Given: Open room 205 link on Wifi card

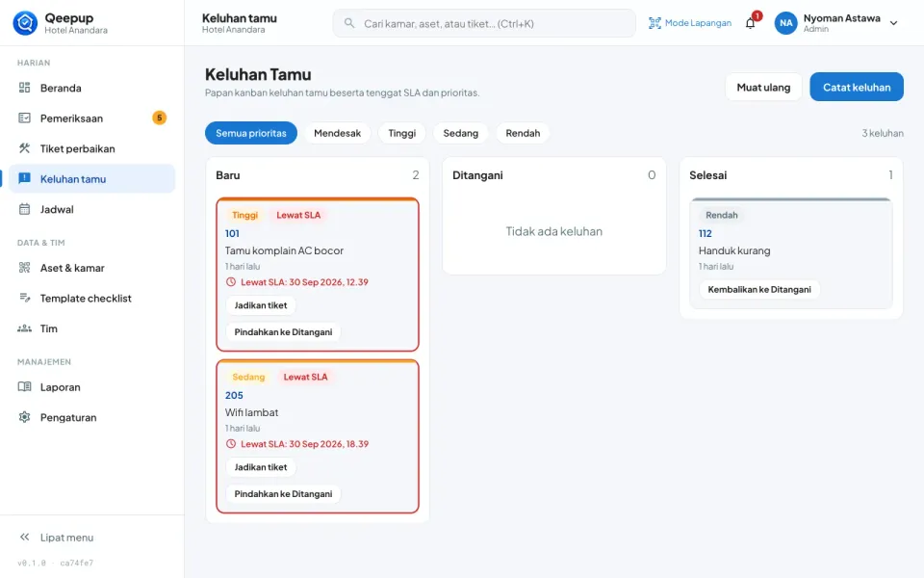Looking at the screenshot, I should [x=234, y=395].
